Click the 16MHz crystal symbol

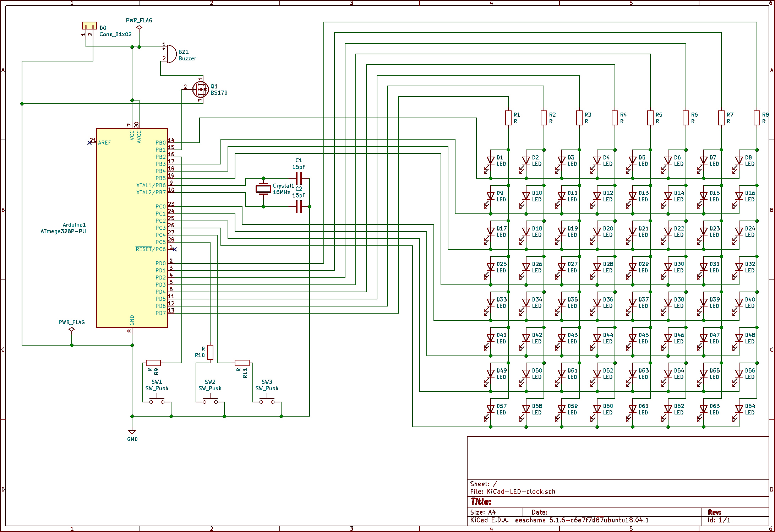coord(263,189)
